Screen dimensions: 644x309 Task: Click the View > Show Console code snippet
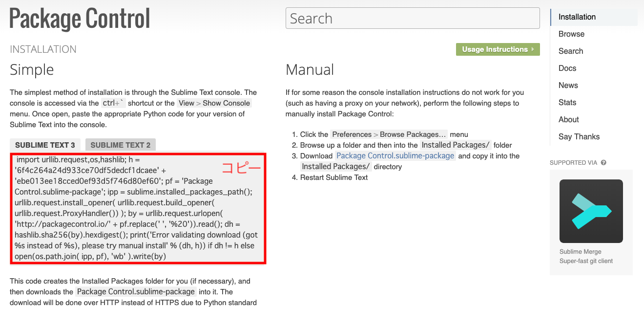click(x=214, y=103)
